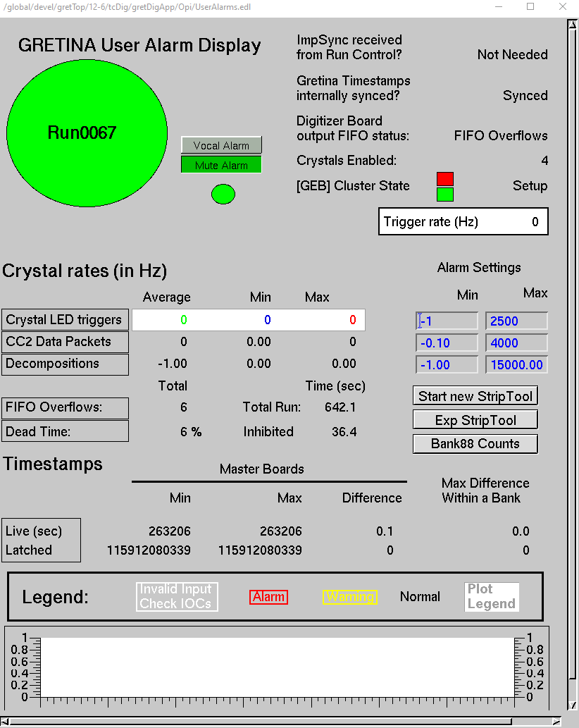Click the red Alarm legend label
Image resolution: width=579 pixels, height=728 pixels.
point(268,597)
